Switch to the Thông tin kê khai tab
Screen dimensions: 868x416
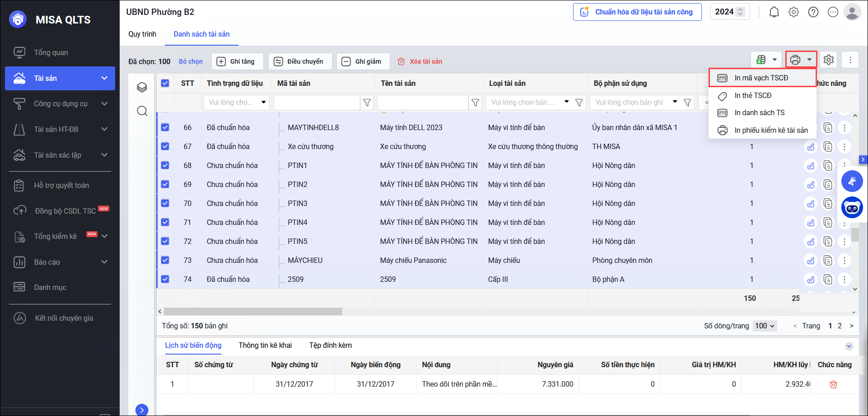tap(265, 346)
